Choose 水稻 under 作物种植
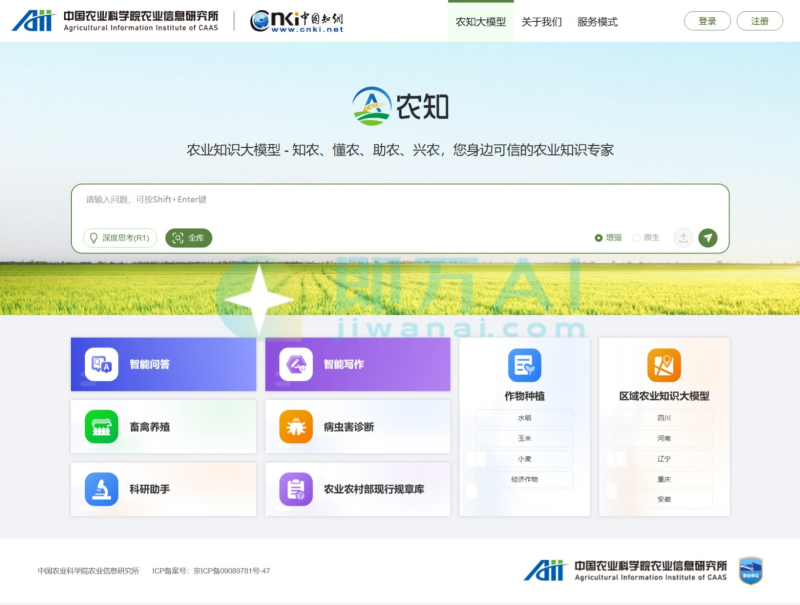This screenshot has width=800, height=605. tap(524, 418)
